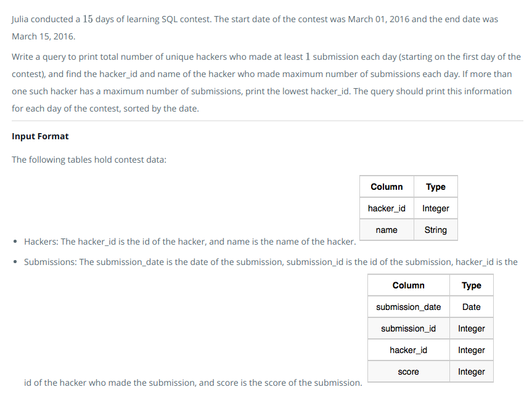Screen dimensions: 532x395
Task: Click the Date type cell
Action: point(471,307)
